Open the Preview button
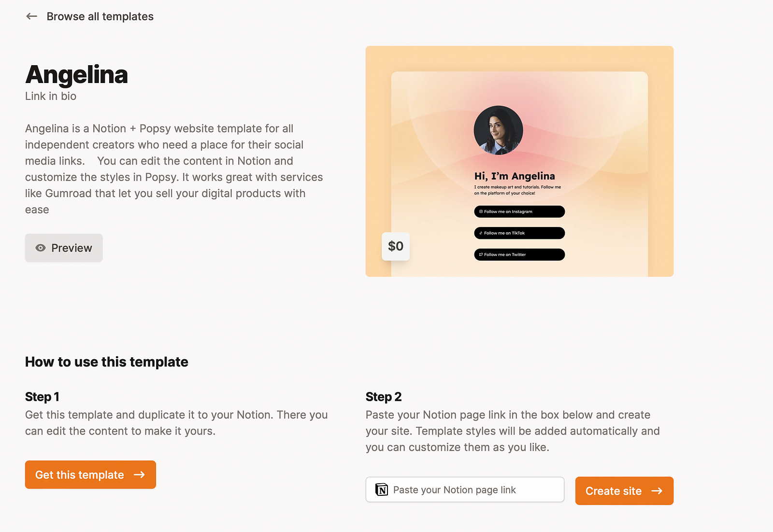773x532 pixels. coord(64,248)
